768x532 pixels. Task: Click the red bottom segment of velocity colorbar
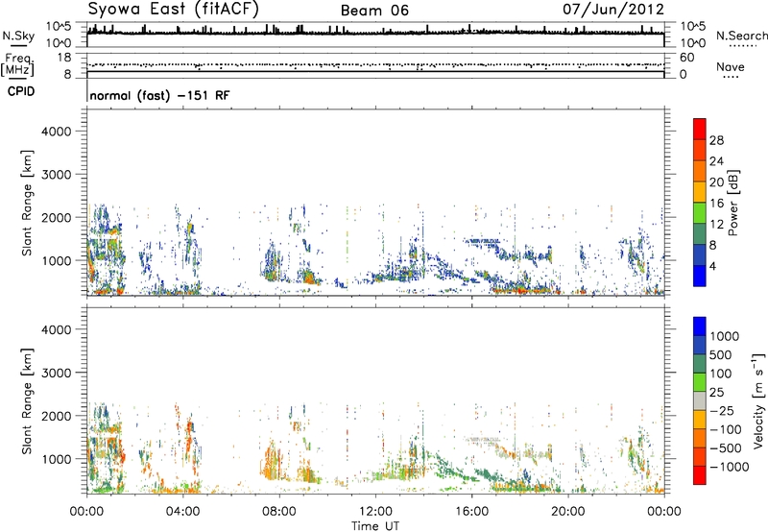coord(700,475)
